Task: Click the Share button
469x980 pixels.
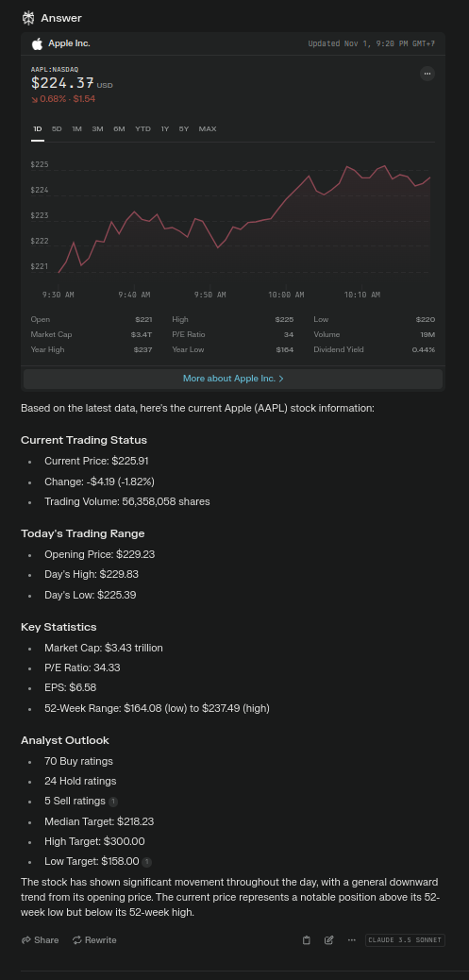Action: 40,940
